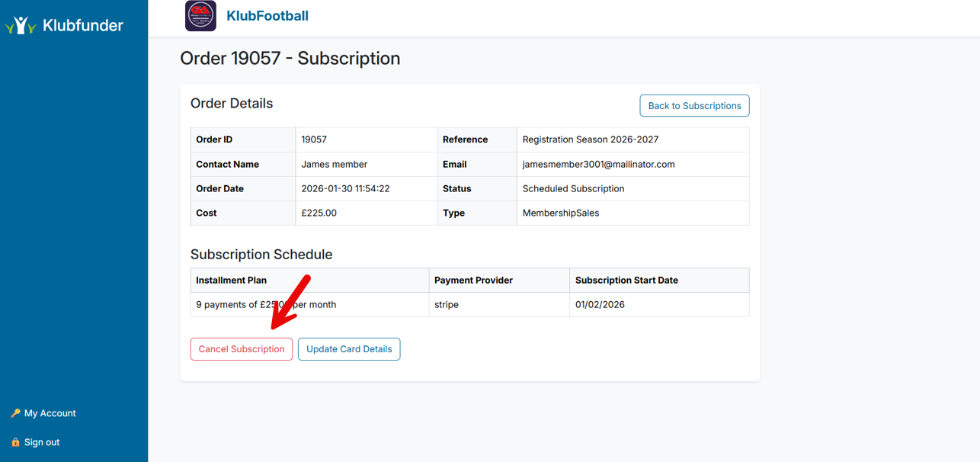Viewport: 980px width, 462px height.
Task: Click the jamesmember3001@mailinator.com email value
Action: click(598, 164)
